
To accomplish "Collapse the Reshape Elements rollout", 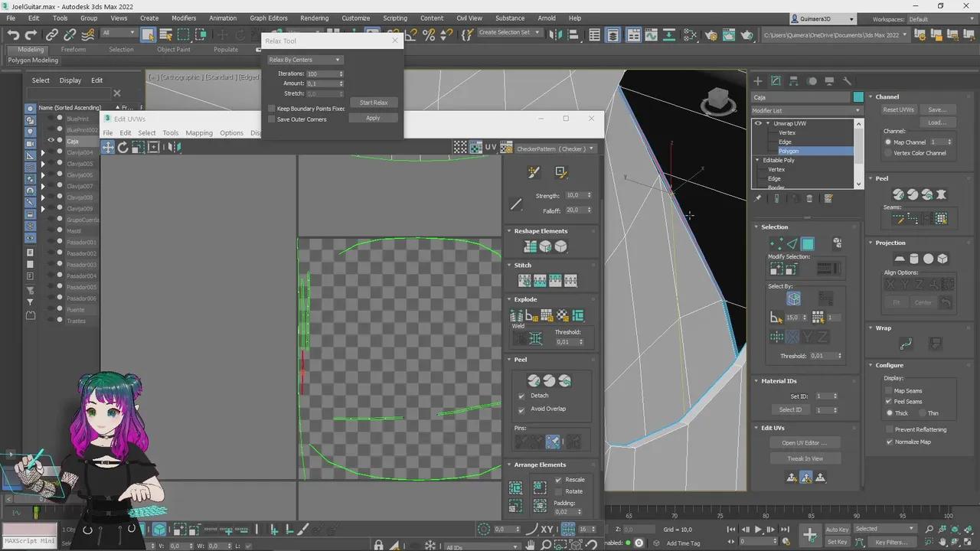I will [509, 231].
